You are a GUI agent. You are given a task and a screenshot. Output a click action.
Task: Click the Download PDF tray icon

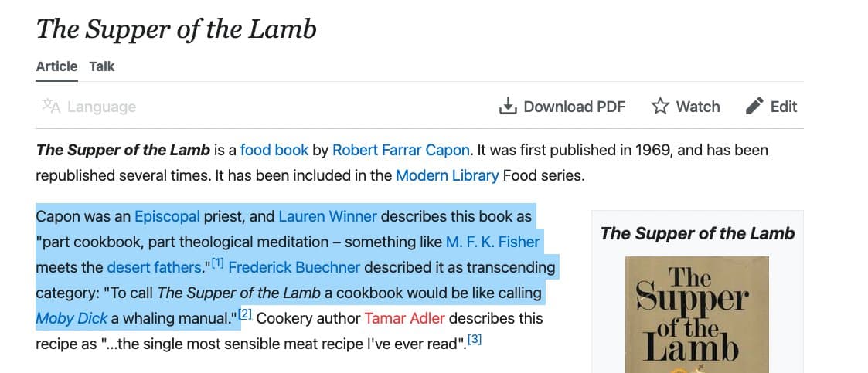[507, 107]
